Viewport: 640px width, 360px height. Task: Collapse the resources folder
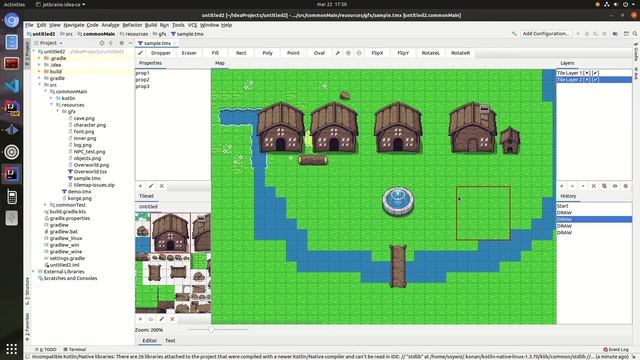pyautogui.click(x=51, y=105)
